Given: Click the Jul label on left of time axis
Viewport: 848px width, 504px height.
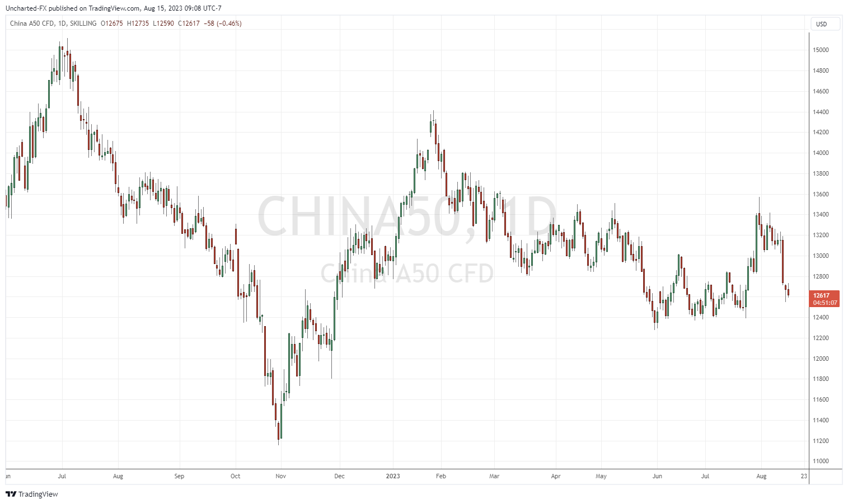Looking at the screenshot, I should [62, 477].
